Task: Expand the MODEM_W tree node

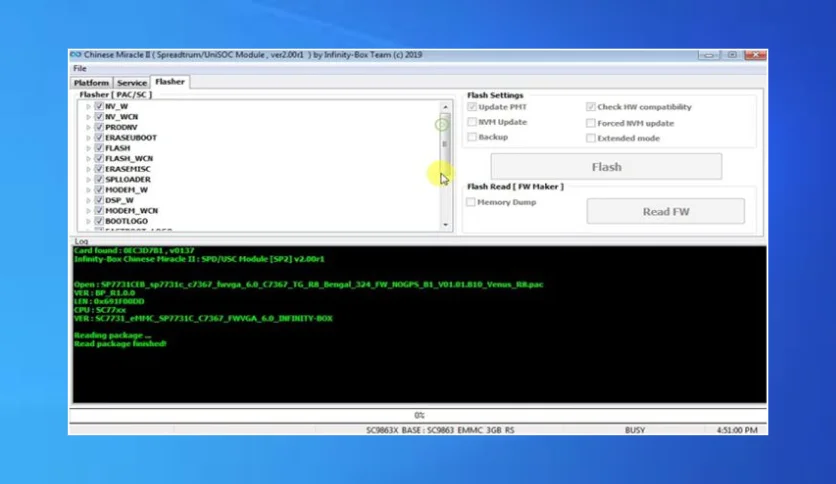Action: 89,190
